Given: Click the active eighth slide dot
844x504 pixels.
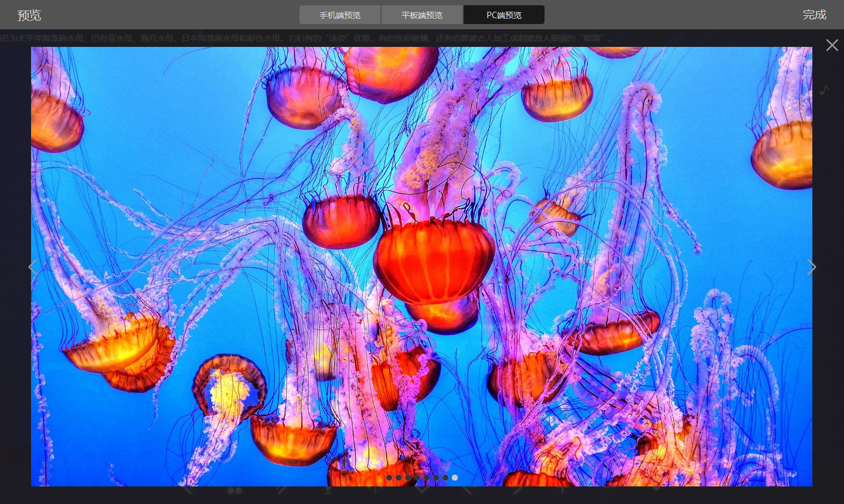Looking at the screenshot, I should pos(455,478).
